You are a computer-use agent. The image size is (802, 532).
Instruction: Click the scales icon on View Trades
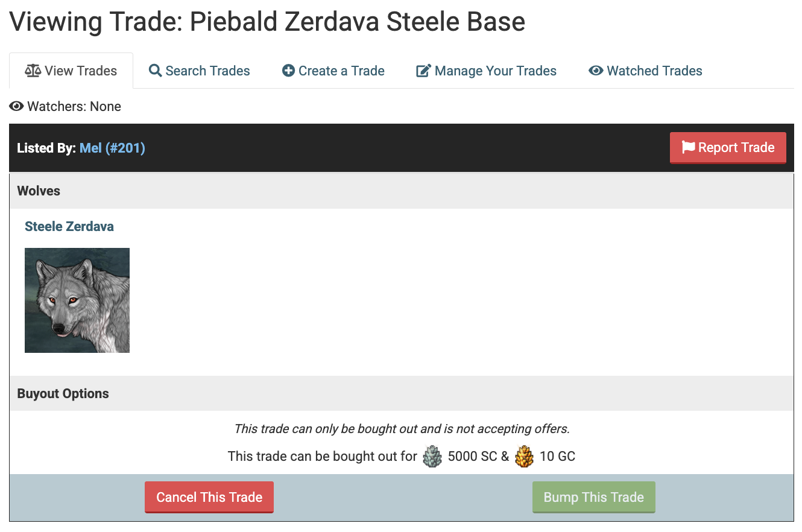tap(33, 71)
